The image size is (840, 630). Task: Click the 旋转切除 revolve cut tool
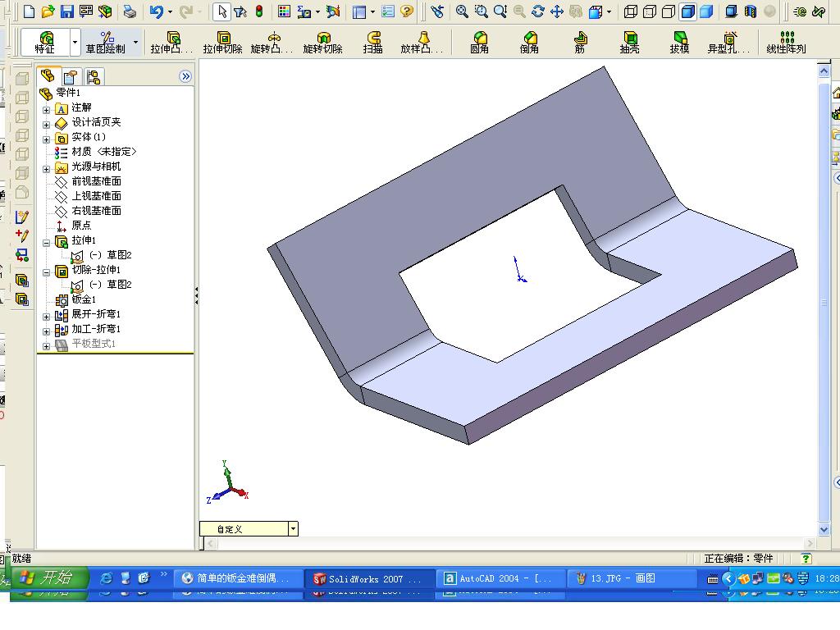(x=322, y=43)
